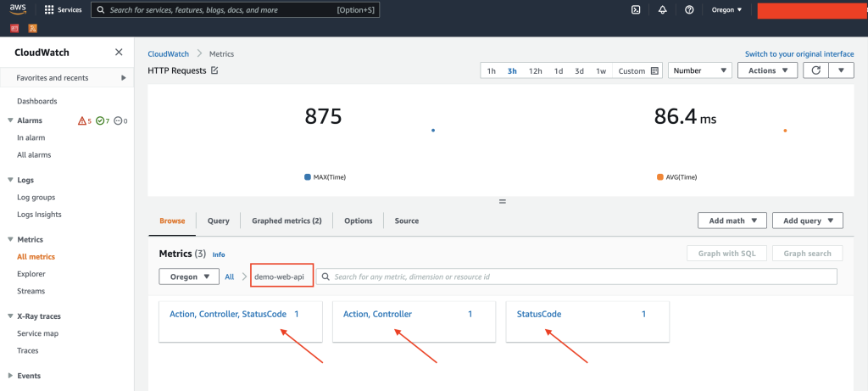Click the insufficient data alarms count 0
The image size is (868, 391).
point(120,120)
